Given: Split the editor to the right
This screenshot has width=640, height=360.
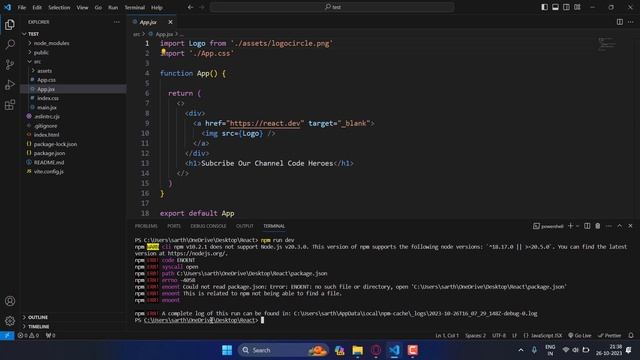Looking at the screenshot, I should (x=620, y=22).
